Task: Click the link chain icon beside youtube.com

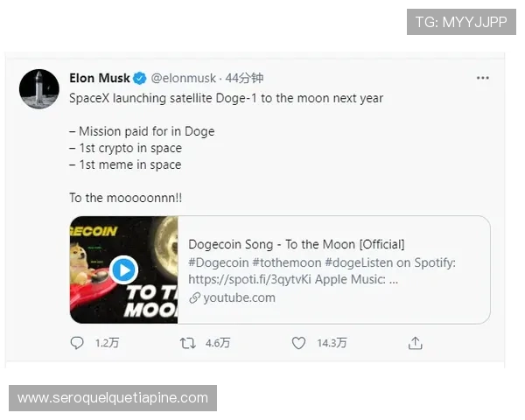Action: 194,297
